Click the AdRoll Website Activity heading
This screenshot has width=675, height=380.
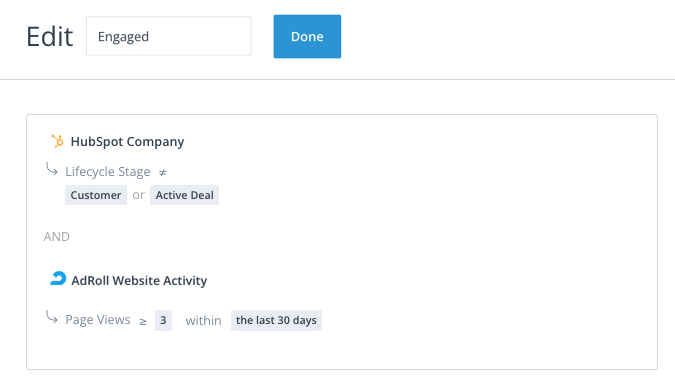[139, 281]
